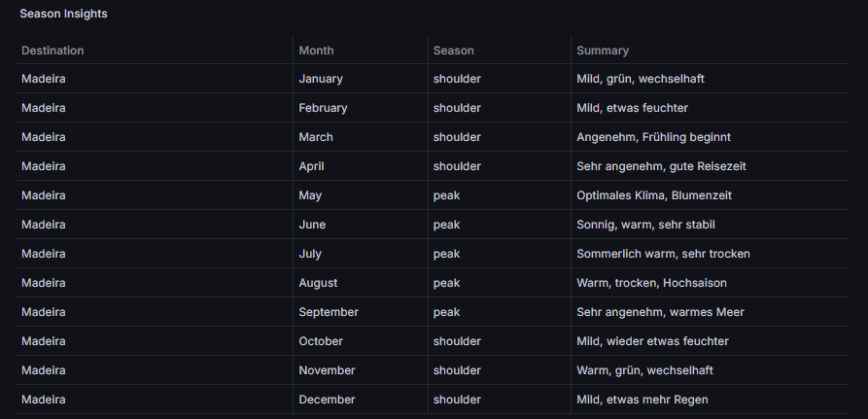Select the August month cell
The width and height of the screenshot is (868, 419).
point(318,283)
